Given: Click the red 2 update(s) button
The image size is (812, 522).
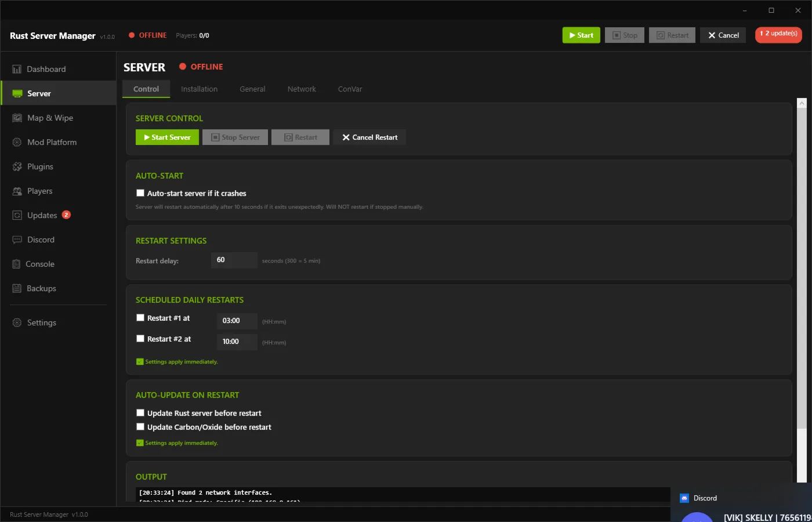Looking at the screenshot, I should point(778,34).
